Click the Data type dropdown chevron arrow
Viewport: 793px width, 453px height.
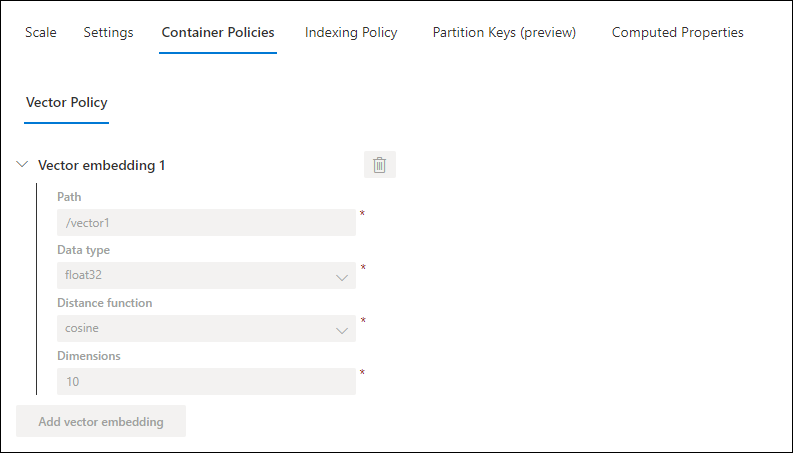click(342, 278)
